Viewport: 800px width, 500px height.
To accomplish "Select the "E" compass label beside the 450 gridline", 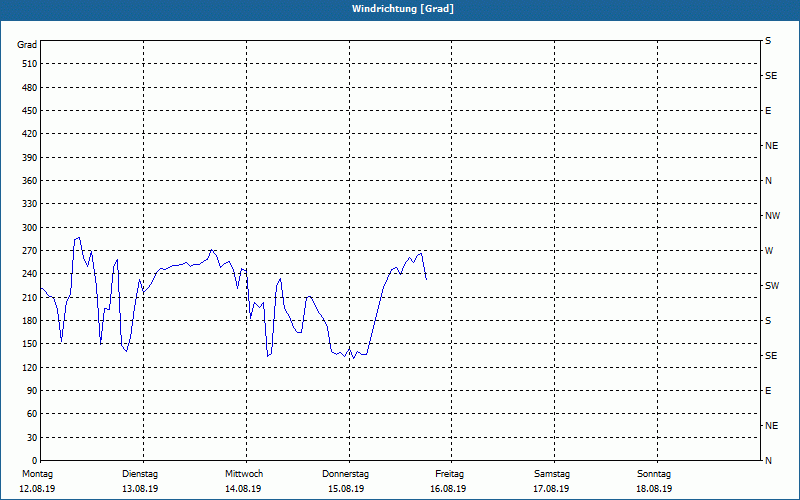I will click(x=768, y=111).
